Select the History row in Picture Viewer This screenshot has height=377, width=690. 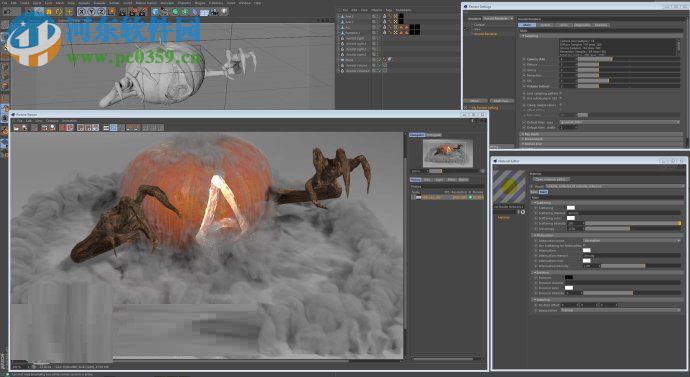(x=447, y=198)
